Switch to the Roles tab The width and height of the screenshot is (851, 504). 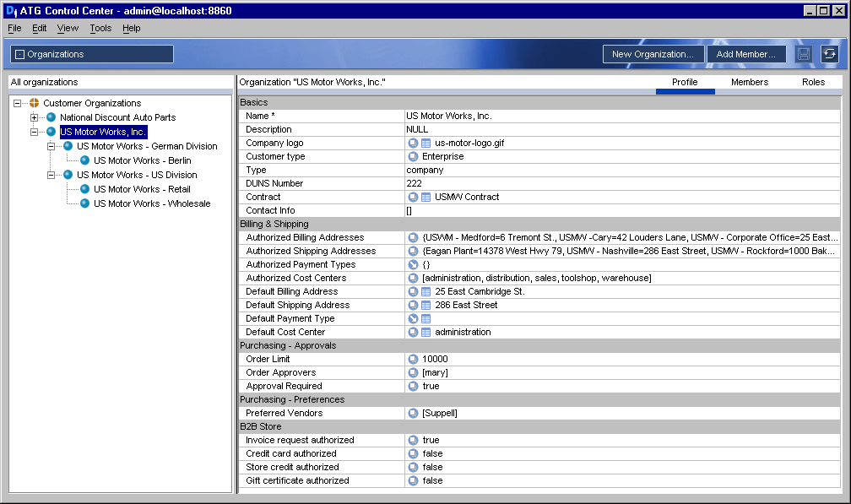coord(813,82)
